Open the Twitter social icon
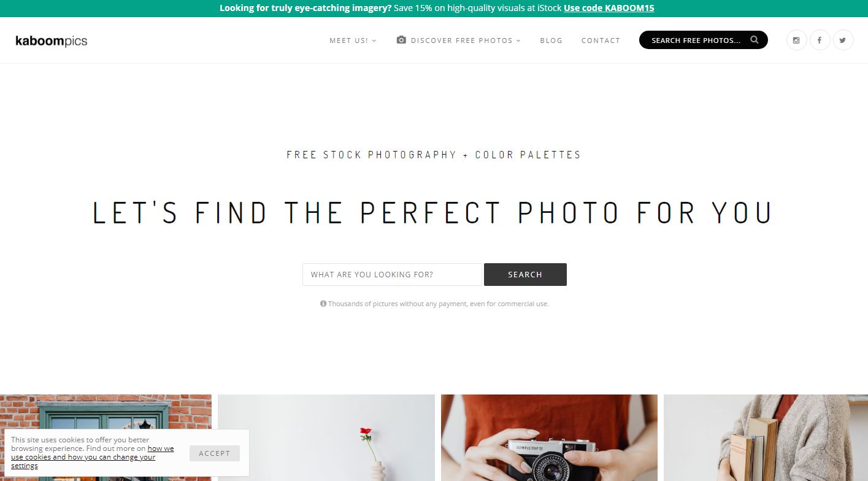This screenshot has height=481, width=868. click(843, 40)
